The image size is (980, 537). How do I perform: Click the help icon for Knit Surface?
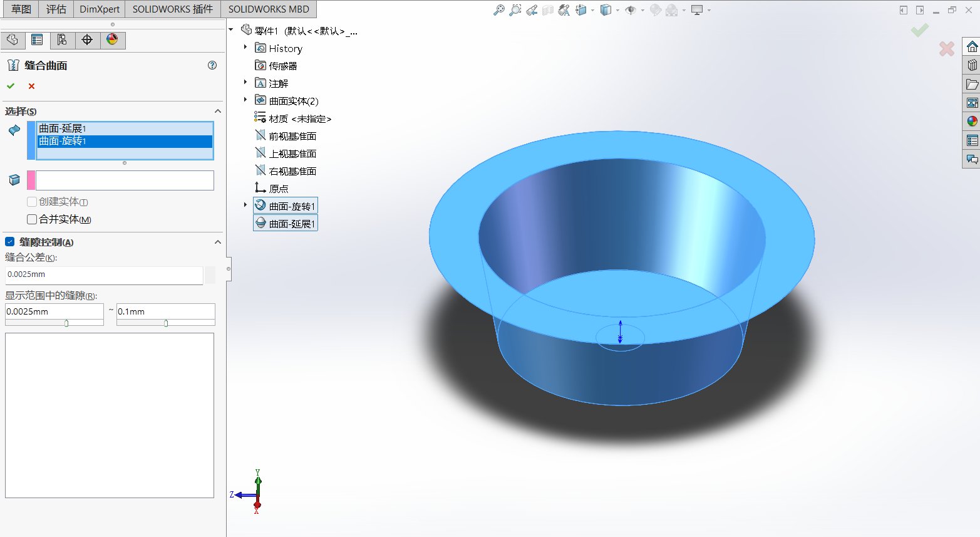(212, 65)
